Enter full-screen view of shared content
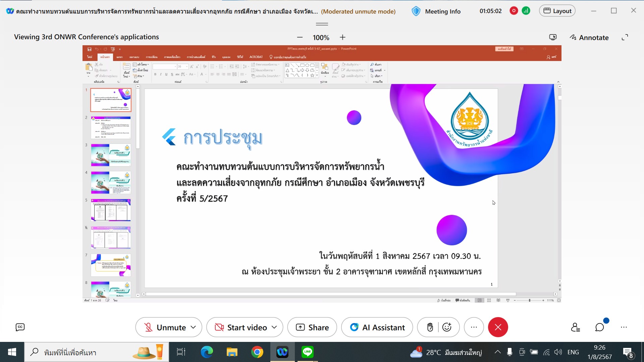Screen dimensions: 644x362 point(625,37)
